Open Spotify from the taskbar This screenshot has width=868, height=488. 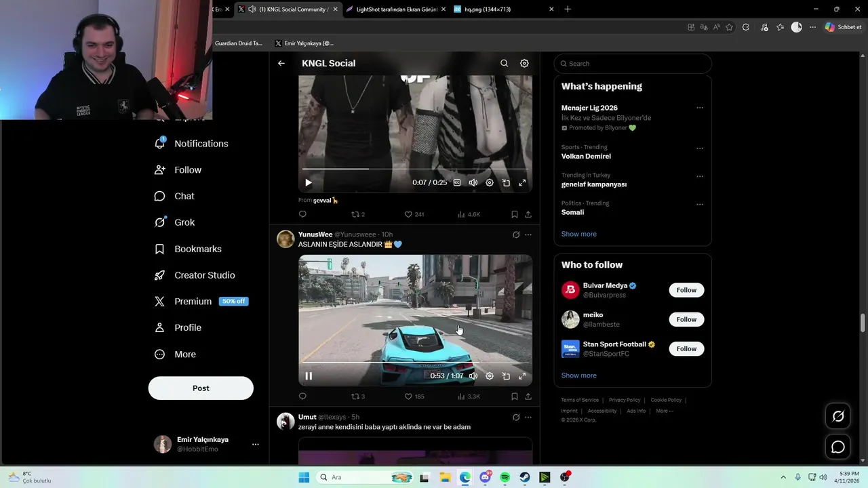pos(505,477)
